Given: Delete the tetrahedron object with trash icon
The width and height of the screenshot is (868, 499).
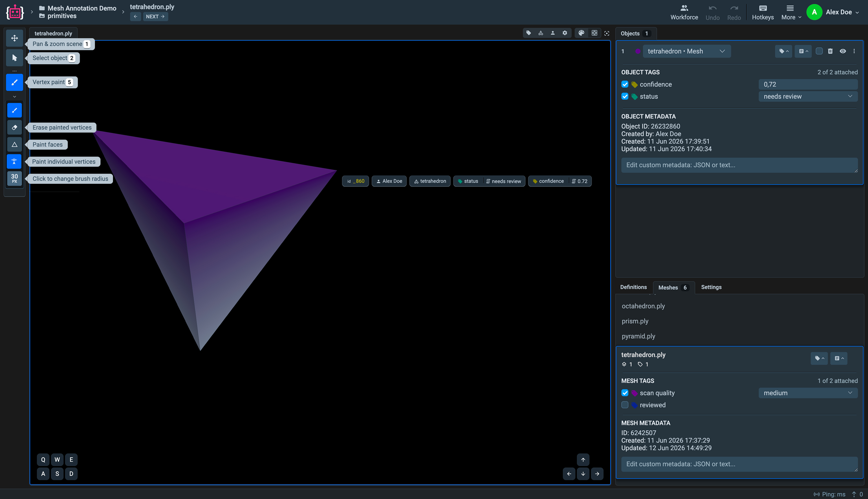Looking at the screenshot, I should coord(830,52).
